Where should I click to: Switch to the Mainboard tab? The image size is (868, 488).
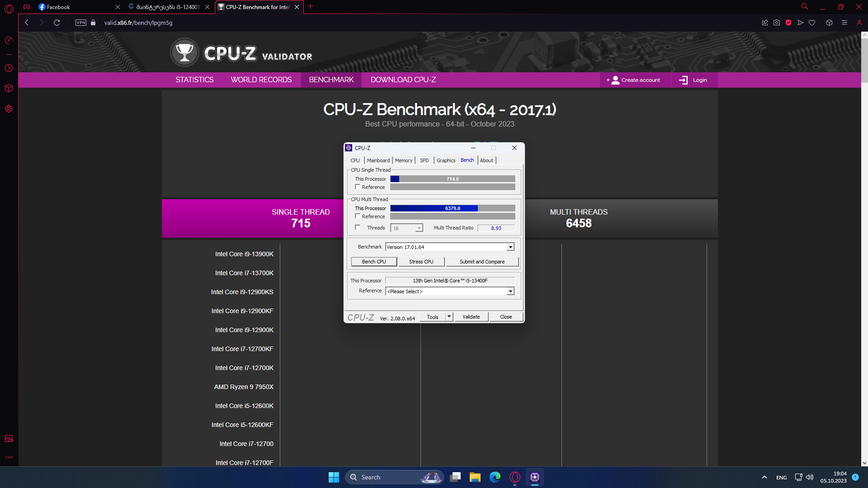coord(378,160)
